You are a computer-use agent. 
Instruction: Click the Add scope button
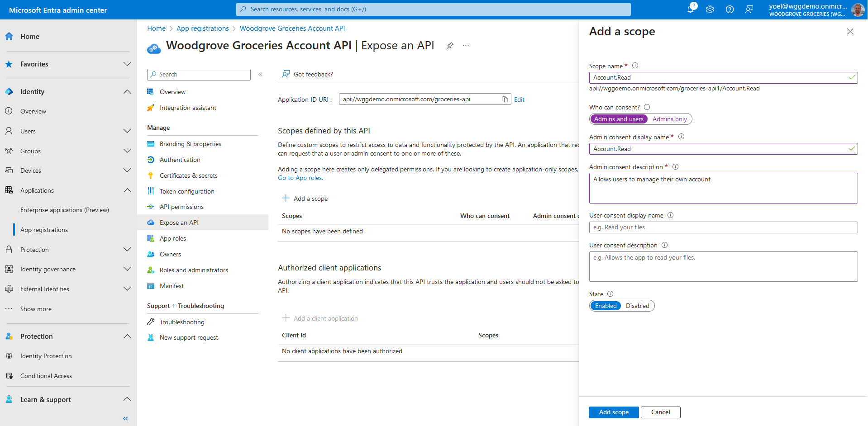614,412
